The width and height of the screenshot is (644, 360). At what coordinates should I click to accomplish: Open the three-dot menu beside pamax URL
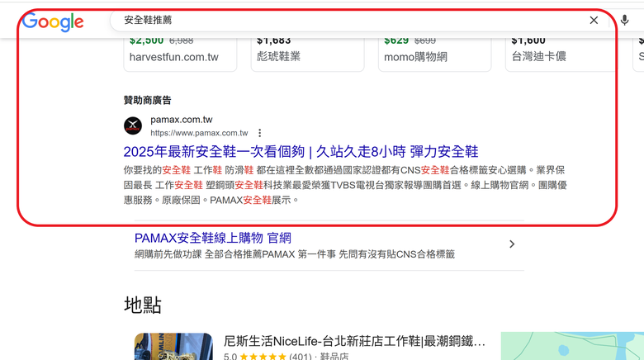(259, 133)
